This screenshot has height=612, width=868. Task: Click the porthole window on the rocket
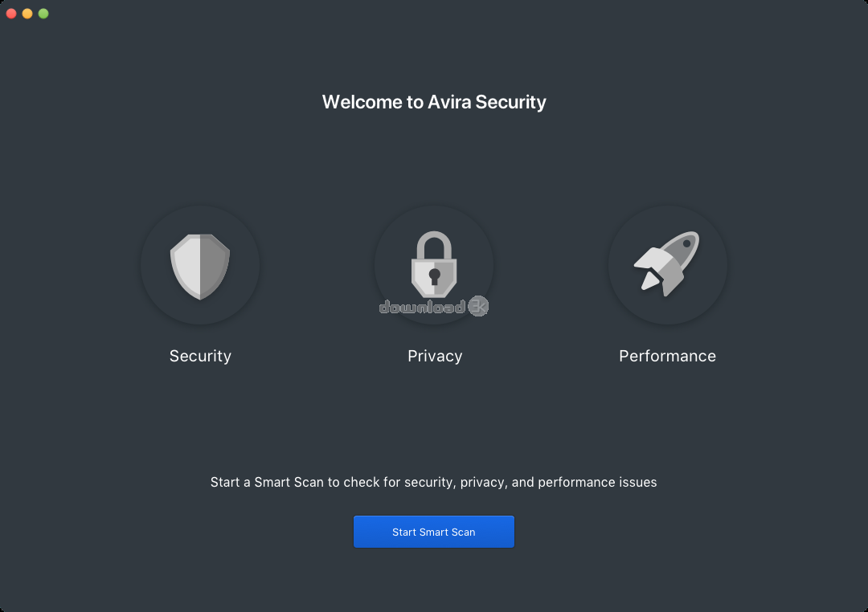click(686, 243)
